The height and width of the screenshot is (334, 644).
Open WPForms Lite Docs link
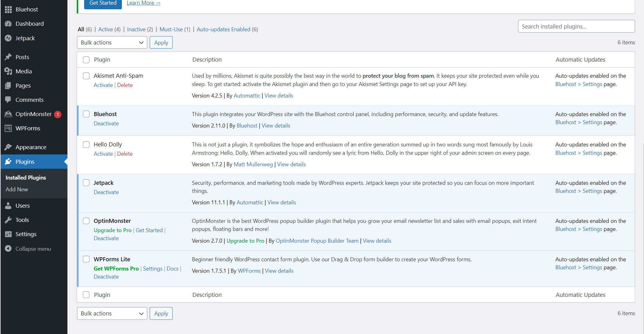point(172,269)
